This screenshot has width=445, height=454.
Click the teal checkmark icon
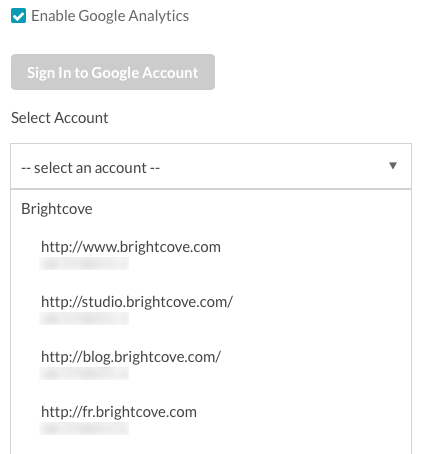coord(18,16)
